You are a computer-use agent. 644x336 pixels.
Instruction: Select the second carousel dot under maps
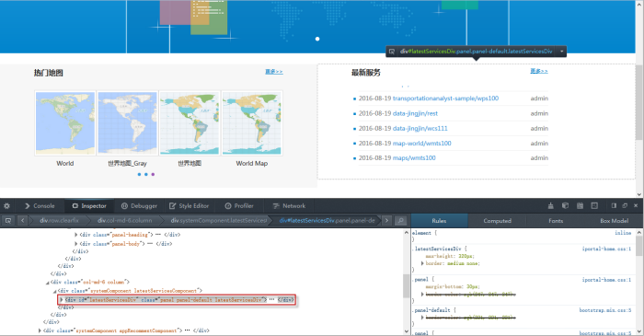click(145, 175)
